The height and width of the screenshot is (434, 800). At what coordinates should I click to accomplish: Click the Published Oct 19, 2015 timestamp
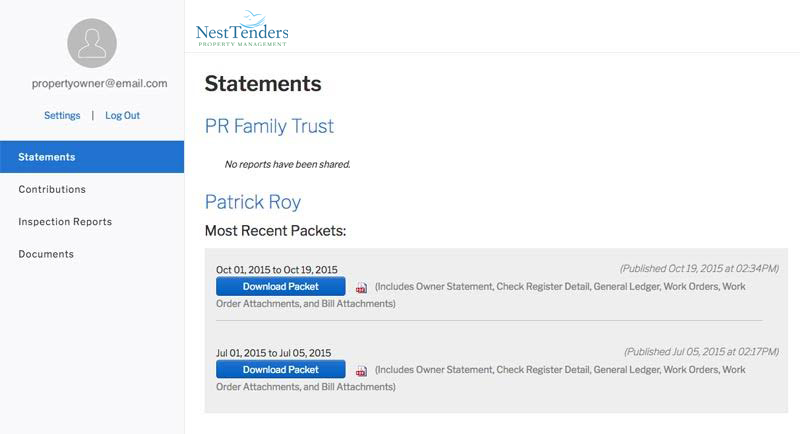click(x=699, y=269)
